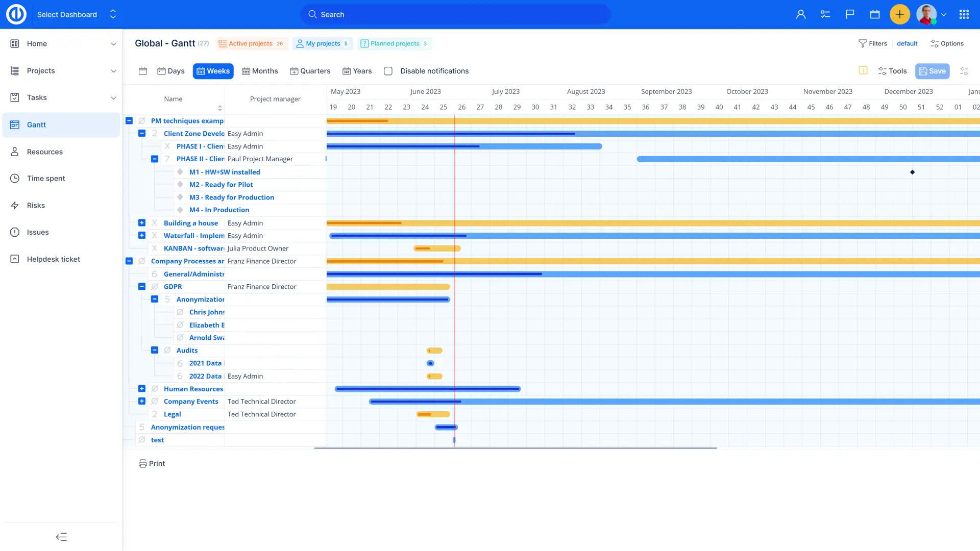
Task: Expand the Building a house project
Action: point(142,223)
